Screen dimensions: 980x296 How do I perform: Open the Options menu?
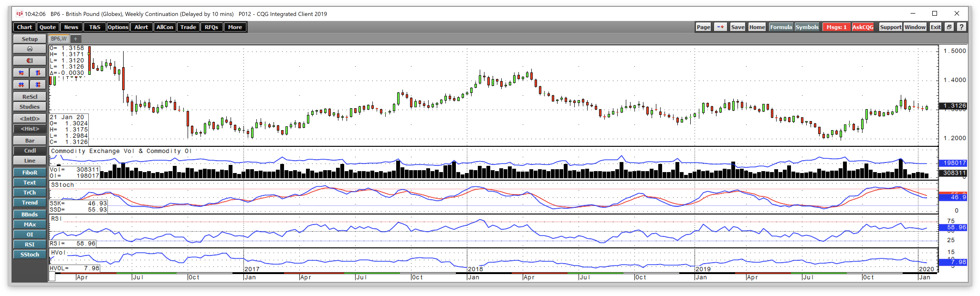[x=118, y=27]
